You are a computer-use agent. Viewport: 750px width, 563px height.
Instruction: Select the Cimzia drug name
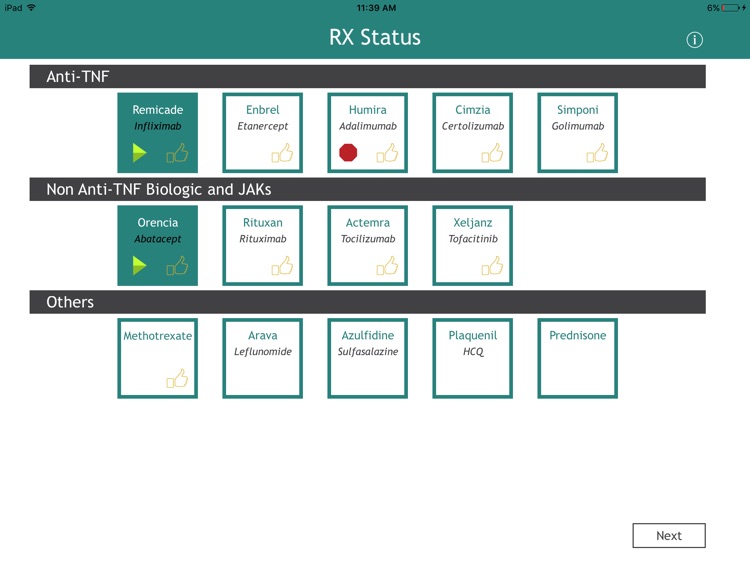[x=473, y=110]
